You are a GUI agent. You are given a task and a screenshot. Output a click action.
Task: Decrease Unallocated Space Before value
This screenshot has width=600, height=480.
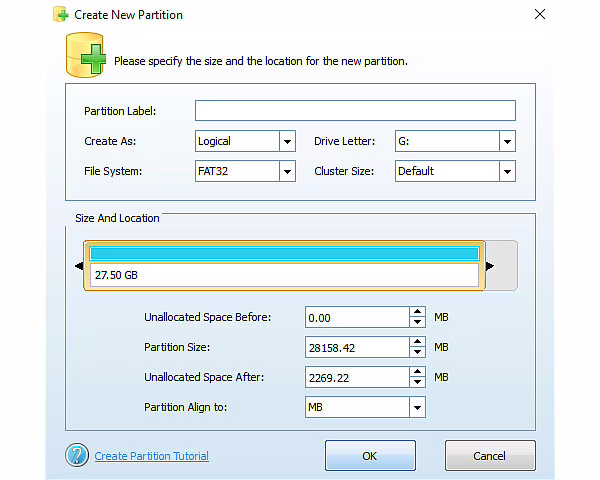coord(417,322)
